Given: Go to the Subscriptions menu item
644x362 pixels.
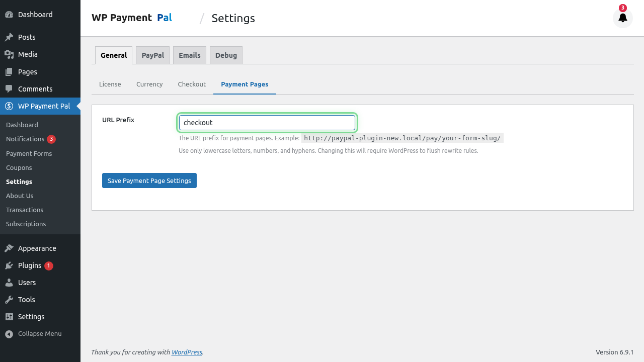Looking at the screenshot, I should 26,224.
